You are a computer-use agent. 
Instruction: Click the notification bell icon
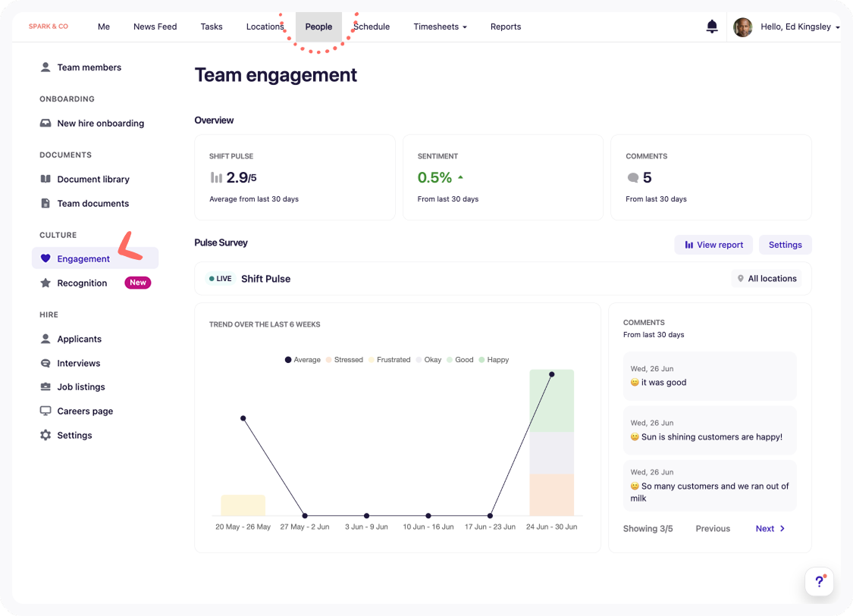(x=711, y=27)
